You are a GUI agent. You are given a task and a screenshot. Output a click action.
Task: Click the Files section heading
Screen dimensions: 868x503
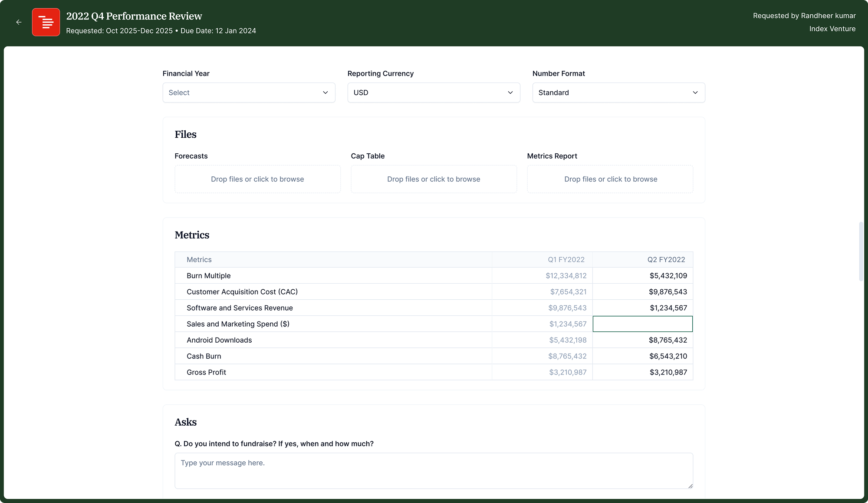pos(185,134)
